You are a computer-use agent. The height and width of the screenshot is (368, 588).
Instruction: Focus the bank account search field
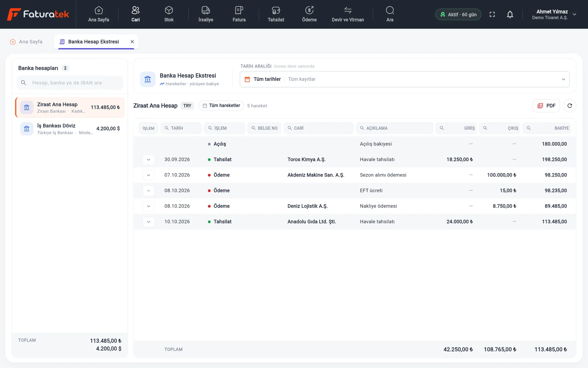(70, 83)
